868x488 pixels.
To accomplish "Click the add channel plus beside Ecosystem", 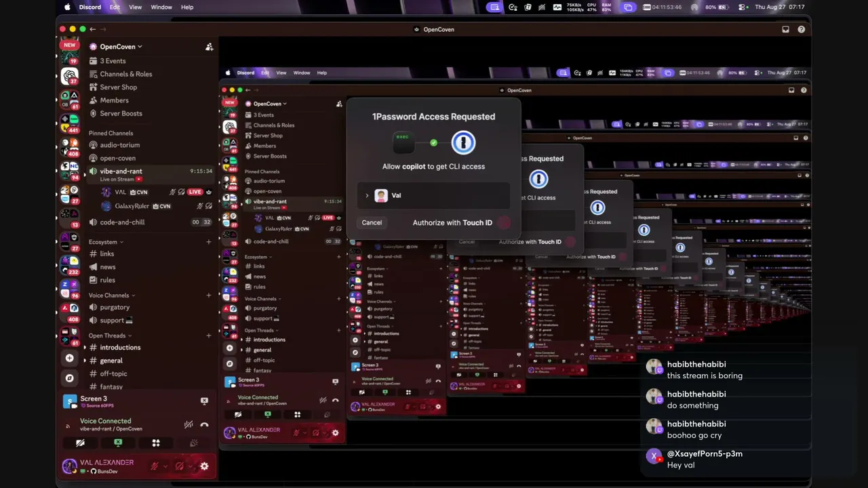I will click(x=209, y=242).
